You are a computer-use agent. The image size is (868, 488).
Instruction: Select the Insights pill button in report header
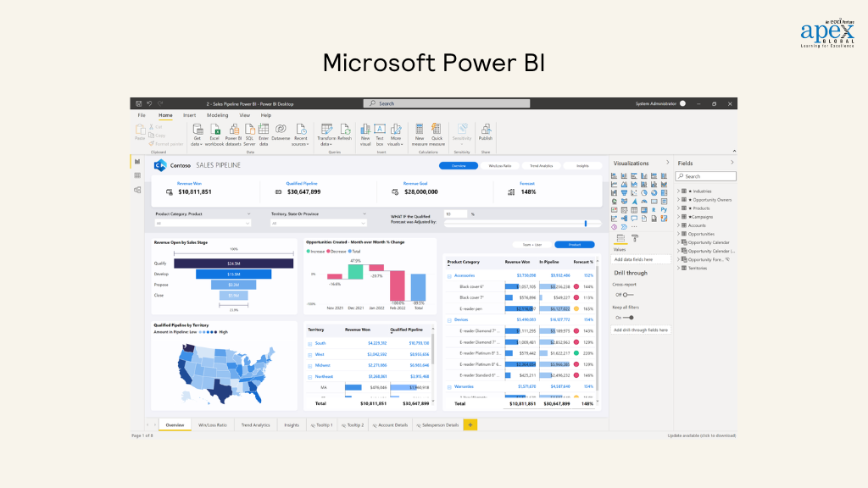point(582,165)
